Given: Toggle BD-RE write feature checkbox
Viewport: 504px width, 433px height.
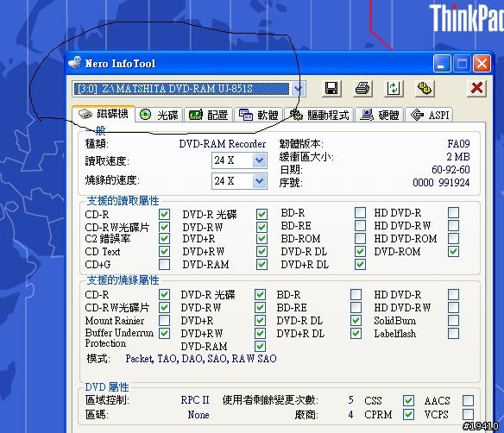Looking at the screenshot, I should pos(356,307).
